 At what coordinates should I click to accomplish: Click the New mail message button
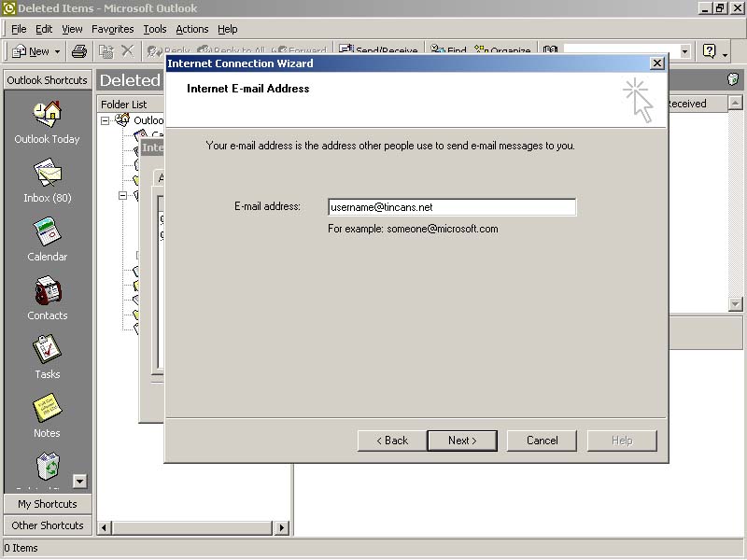click(x=31, y=51)
